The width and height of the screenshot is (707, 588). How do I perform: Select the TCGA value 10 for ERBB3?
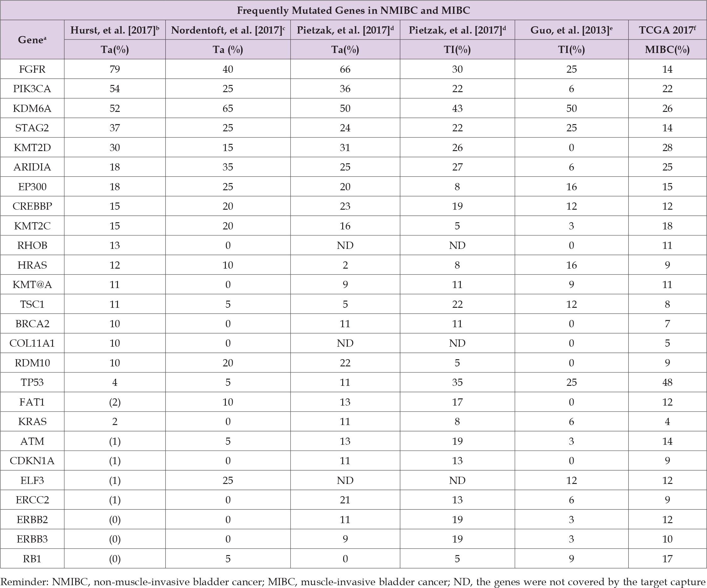pos(667,539)
